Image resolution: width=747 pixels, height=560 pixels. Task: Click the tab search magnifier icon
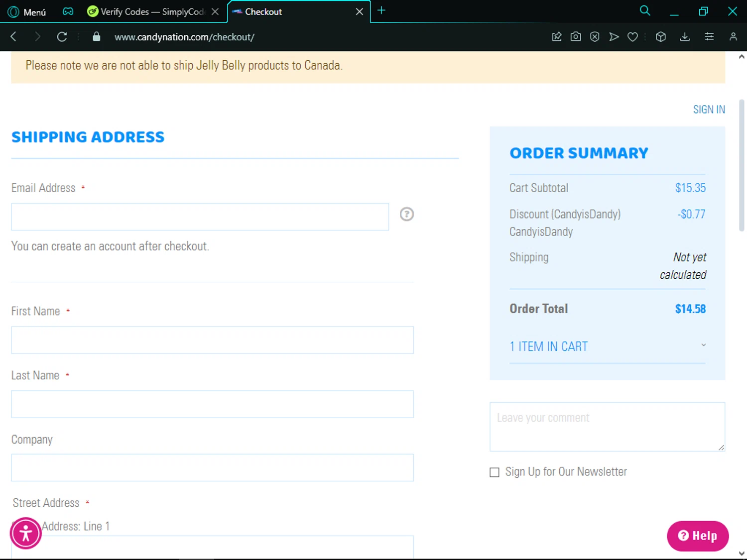645,10
